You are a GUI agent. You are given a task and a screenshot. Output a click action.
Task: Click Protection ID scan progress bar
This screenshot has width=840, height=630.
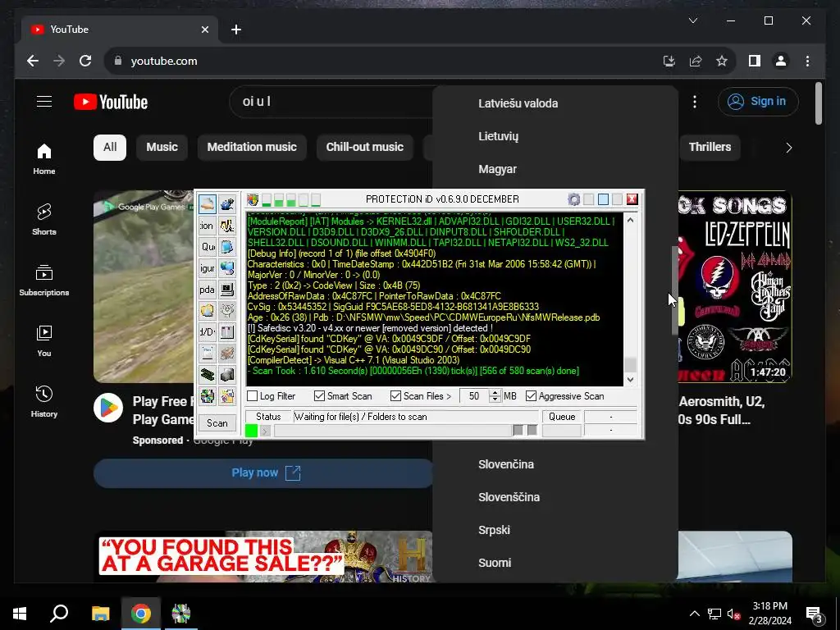(x=393, y=430)
